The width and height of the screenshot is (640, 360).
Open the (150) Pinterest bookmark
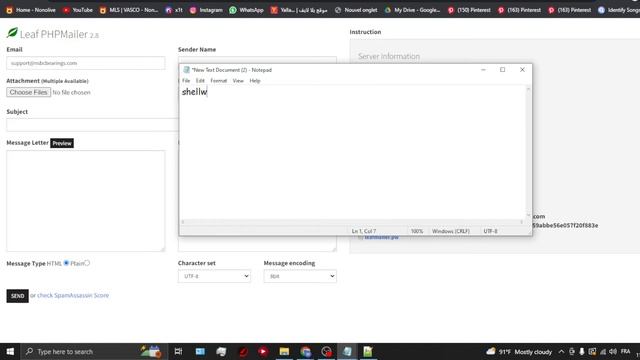point(469,10)
